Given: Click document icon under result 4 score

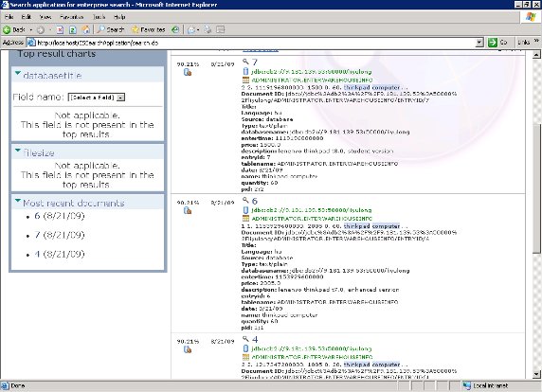Looking at the screenshot, I should 188,349.
